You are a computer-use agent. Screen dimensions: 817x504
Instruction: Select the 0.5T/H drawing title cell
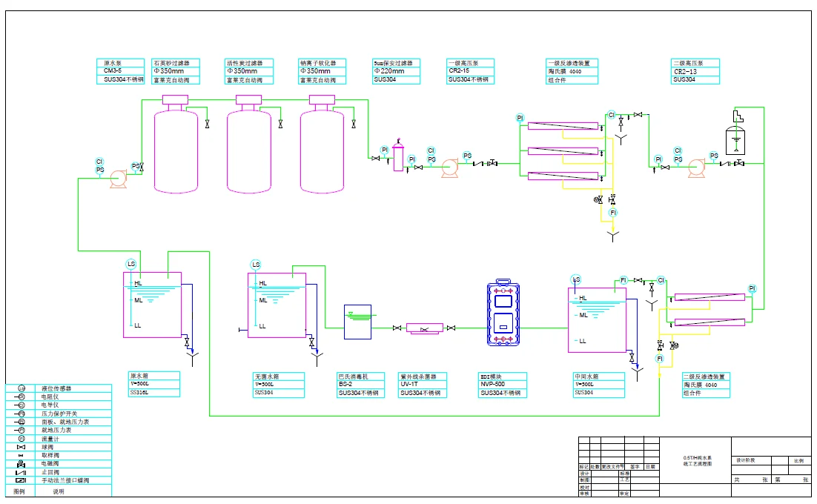tap(695, 461)
